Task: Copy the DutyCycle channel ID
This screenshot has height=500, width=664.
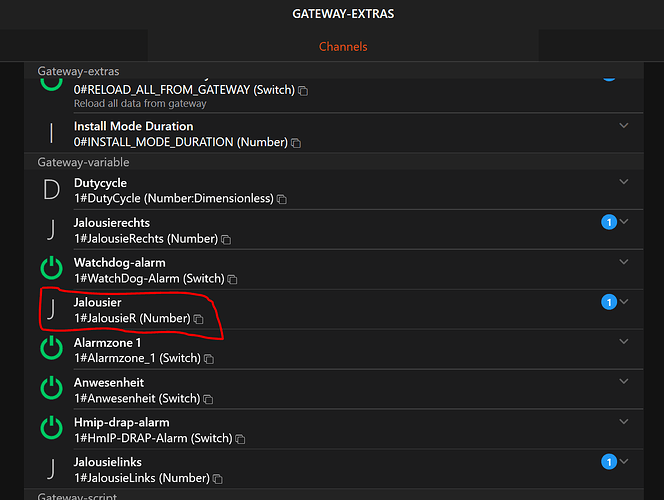Action: coord(282,199)
